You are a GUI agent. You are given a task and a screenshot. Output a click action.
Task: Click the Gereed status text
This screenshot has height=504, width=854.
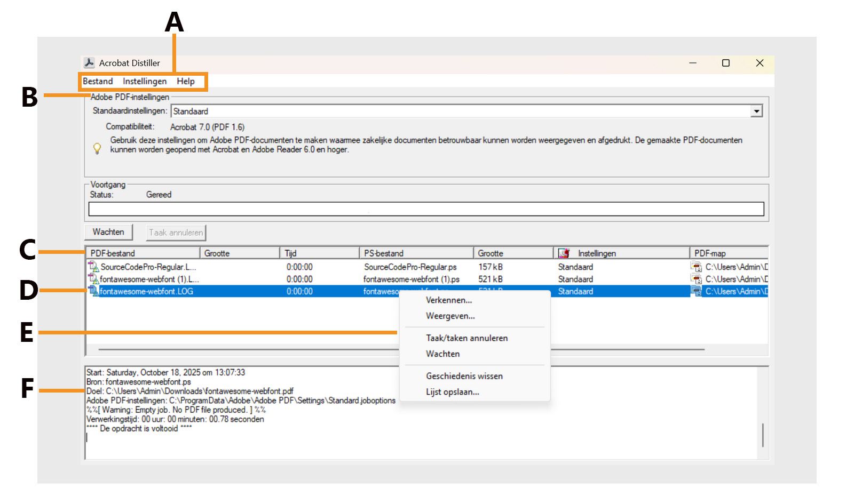pyautogui.click(x=159, y=195)
